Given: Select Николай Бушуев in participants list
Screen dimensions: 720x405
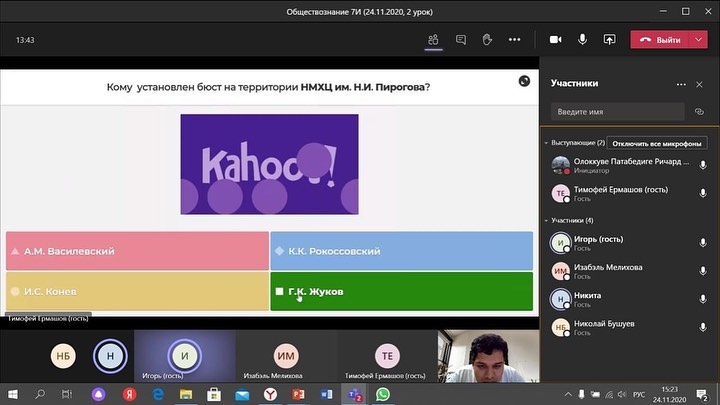Looking at the screenshot, I should point(629,327).
